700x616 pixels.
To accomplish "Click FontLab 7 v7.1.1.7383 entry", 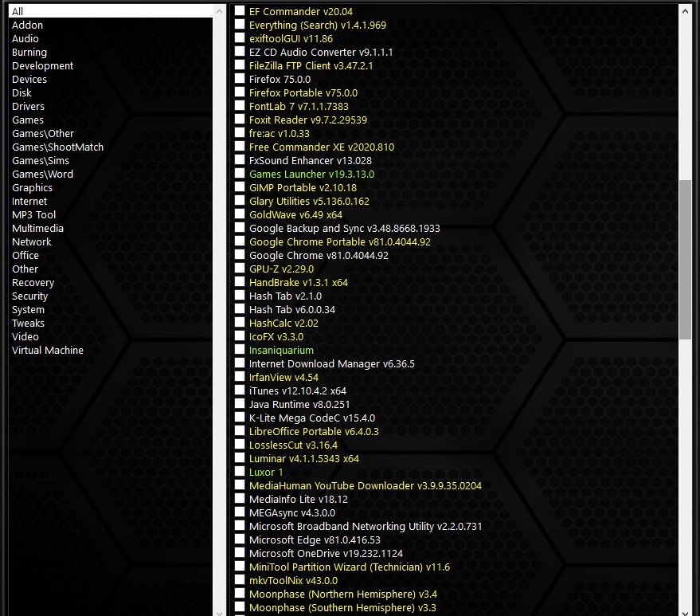I will 299,106.
